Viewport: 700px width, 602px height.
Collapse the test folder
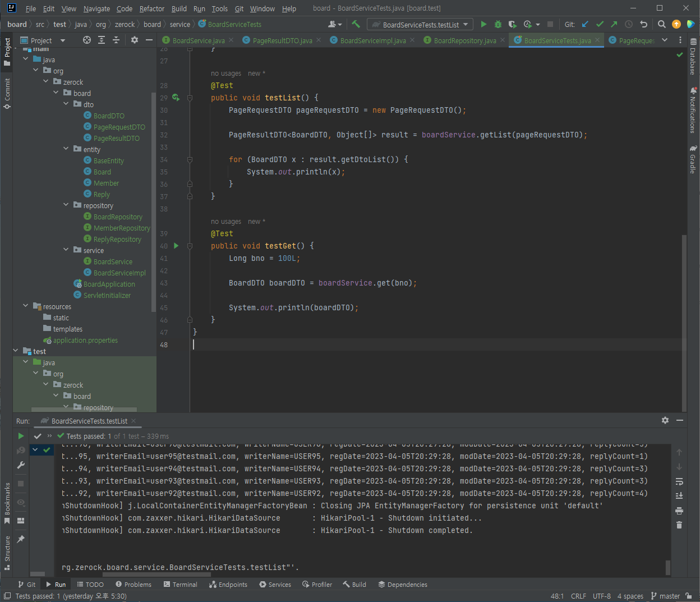[x=16, y=351]
